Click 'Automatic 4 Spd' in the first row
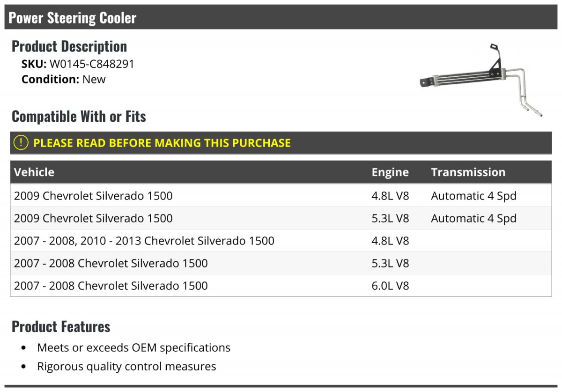This screenshot has height=392, width=562. 473,196
